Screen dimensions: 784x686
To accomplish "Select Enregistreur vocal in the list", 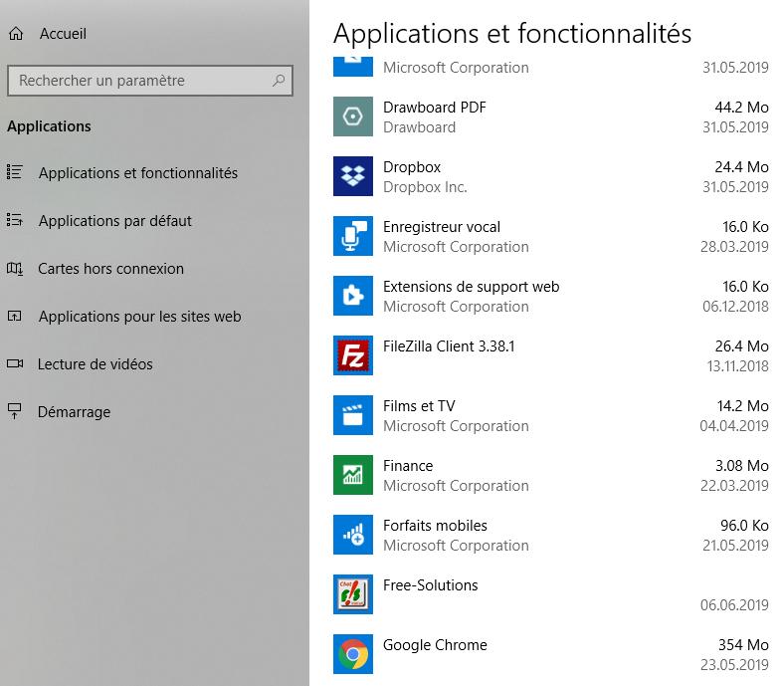I will [x=442, y=227].
